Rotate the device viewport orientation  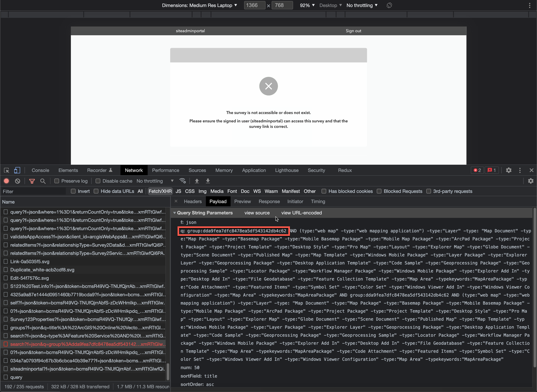point(389,5)
